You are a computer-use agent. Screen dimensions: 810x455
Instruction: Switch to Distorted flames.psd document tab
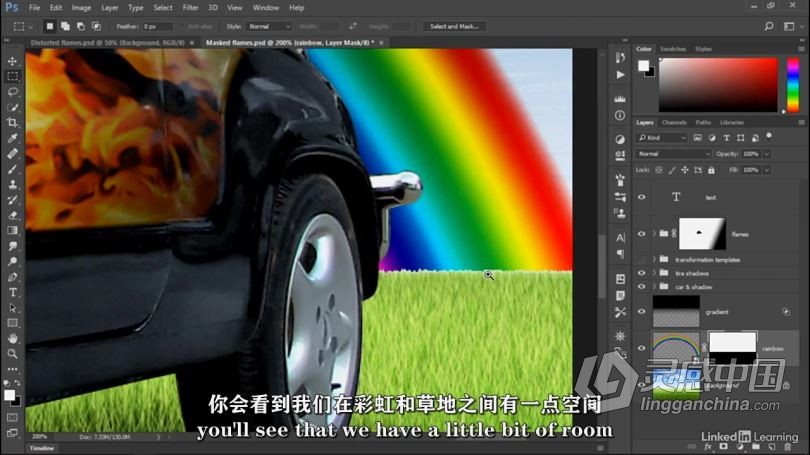coord(107,43)
